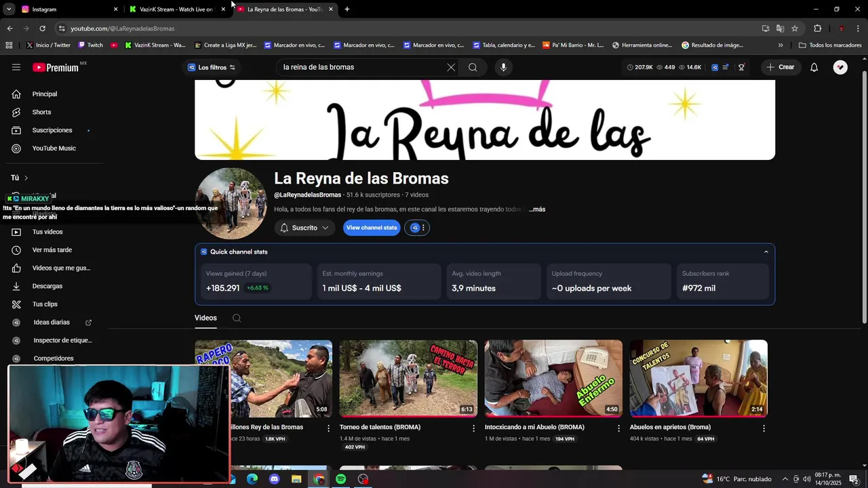This screenshot has height=488, width=868.
Task: Open Ver más tarde in the sidebar
Action: (x=52, y=250)
